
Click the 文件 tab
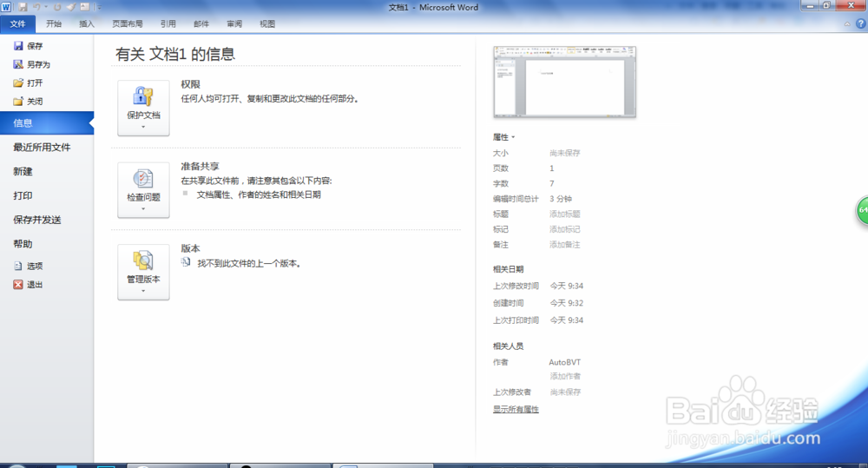point(17,23)
